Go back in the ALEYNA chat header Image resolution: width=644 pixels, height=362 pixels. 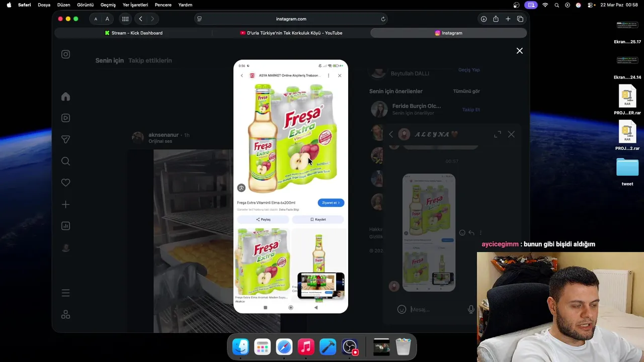pos(391,134)
